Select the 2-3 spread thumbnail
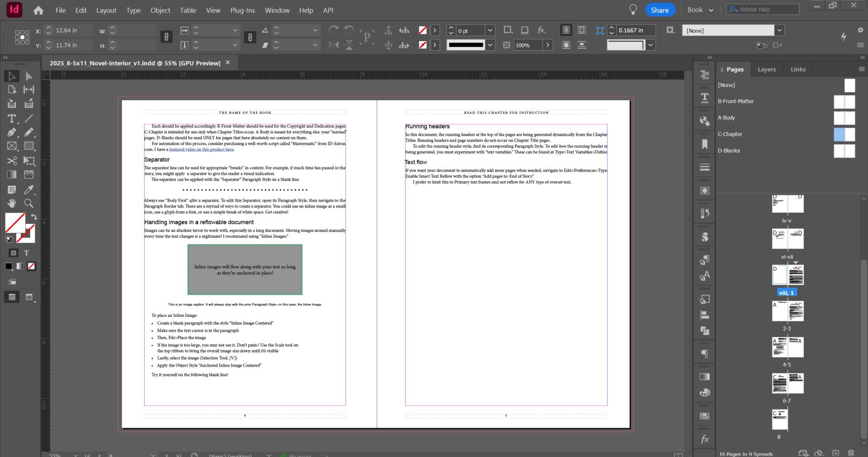868x457 pixels. click(x=787, y=311)
